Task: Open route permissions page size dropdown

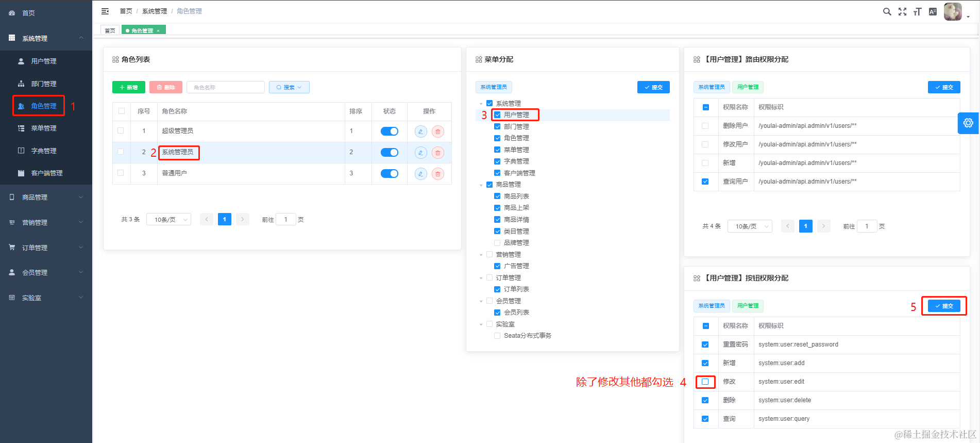Action: pyautogui.click(x=750, y=226)
